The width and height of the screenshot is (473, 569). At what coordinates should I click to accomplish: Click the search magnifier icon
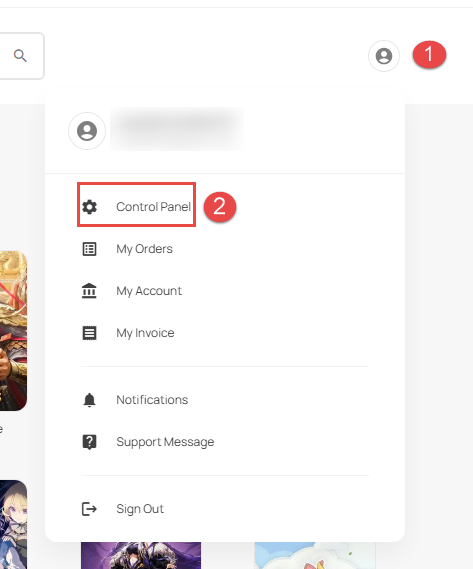tap(20, 56)
